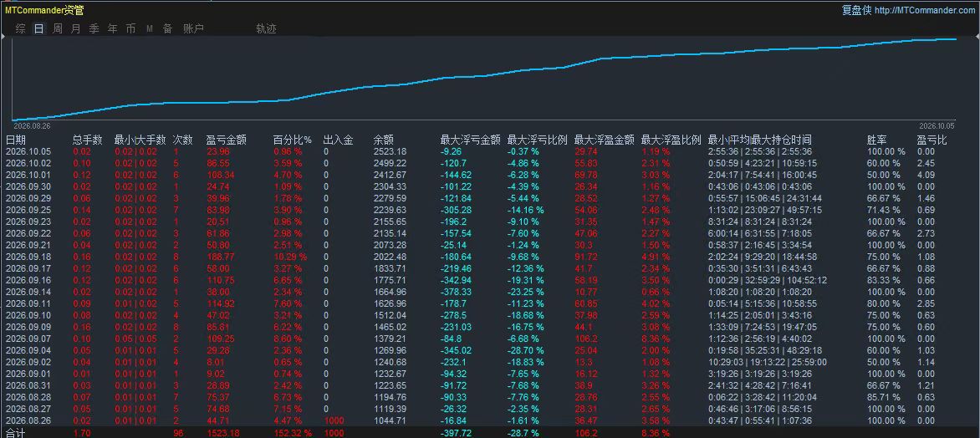Click the floating profit value 91.72

pyautogui.click(x=586, y=256)
